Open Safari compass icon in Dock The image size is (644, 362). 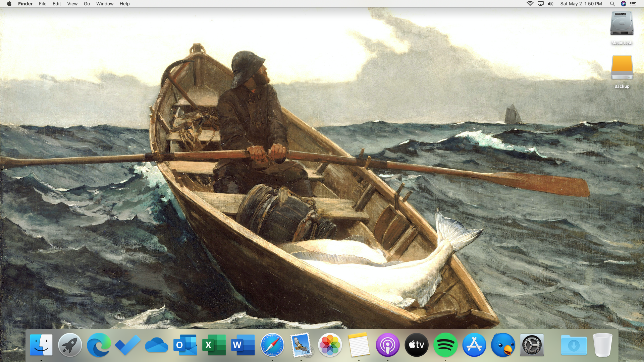coord(272,345)
